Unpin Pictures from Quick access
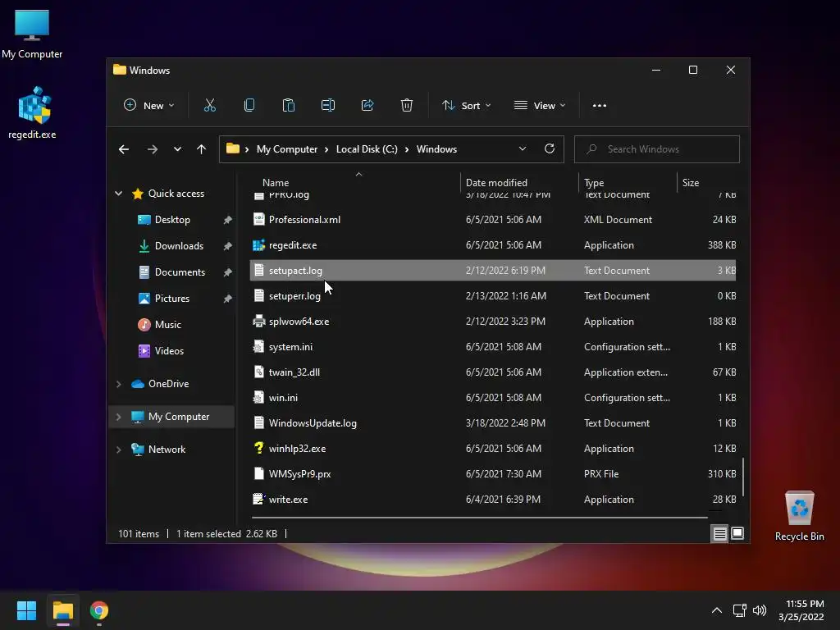Screen dimensions: 840x630 coord(228,299)
